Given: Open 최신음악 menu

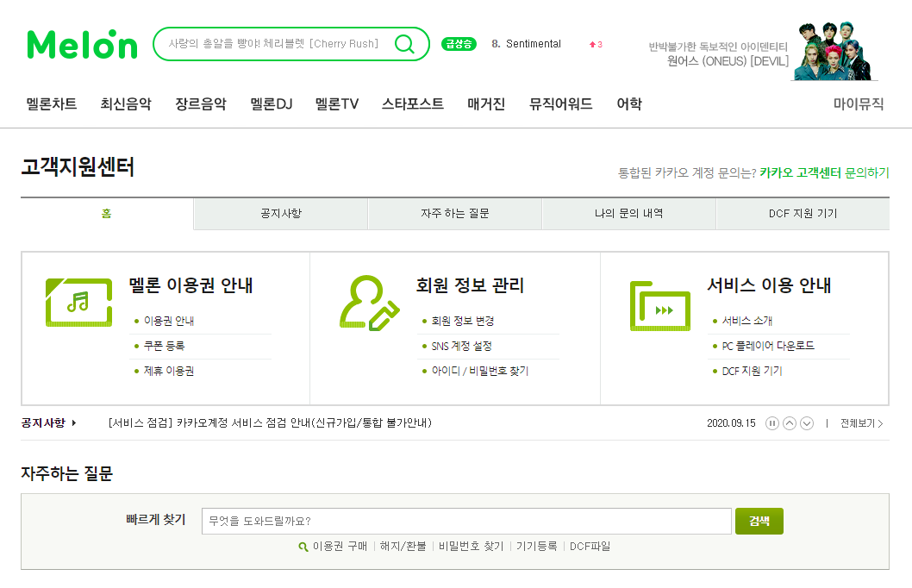Looking at the screenshot, I should coord(126,104).
